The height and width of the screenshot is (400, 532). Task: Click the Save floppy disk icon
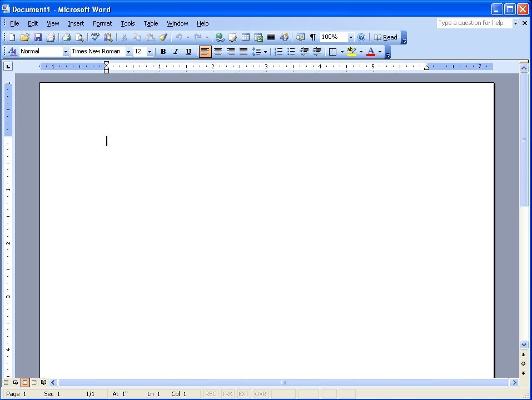[38, 37]
